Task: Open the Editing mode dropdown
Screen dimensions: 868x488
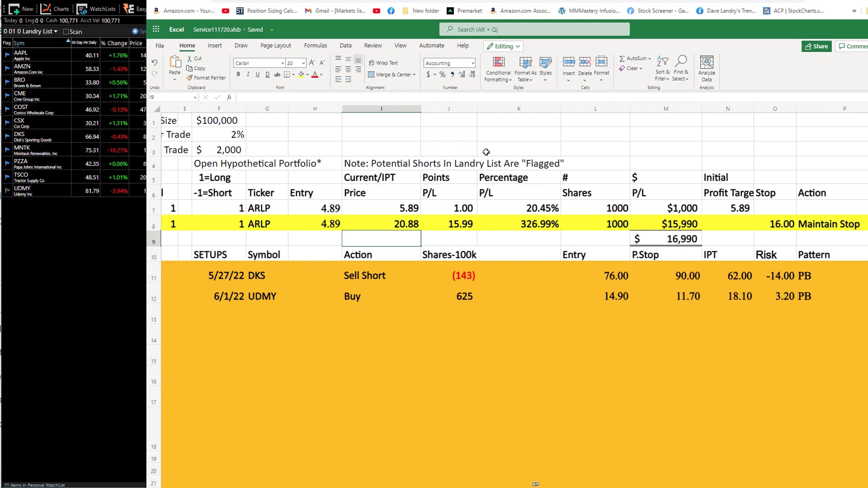Action: click(503, 46)
